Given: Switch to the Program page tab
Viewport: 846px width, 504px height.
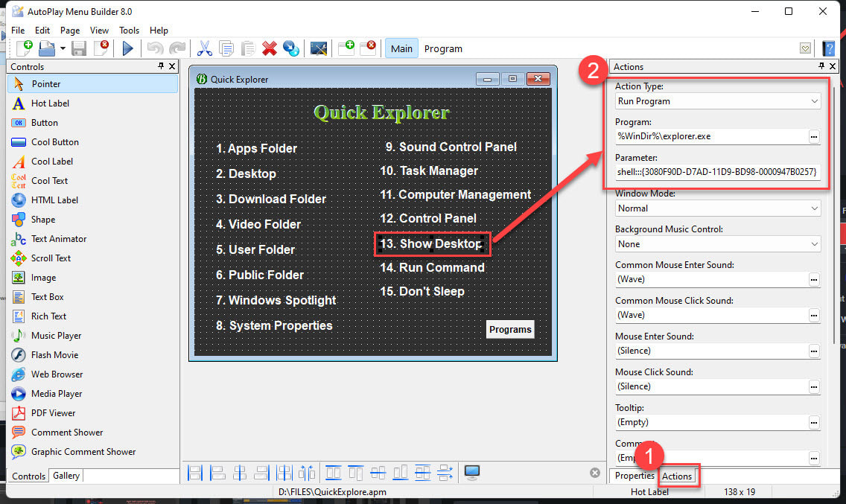Looking at the screenshot, I should [443, 48].
